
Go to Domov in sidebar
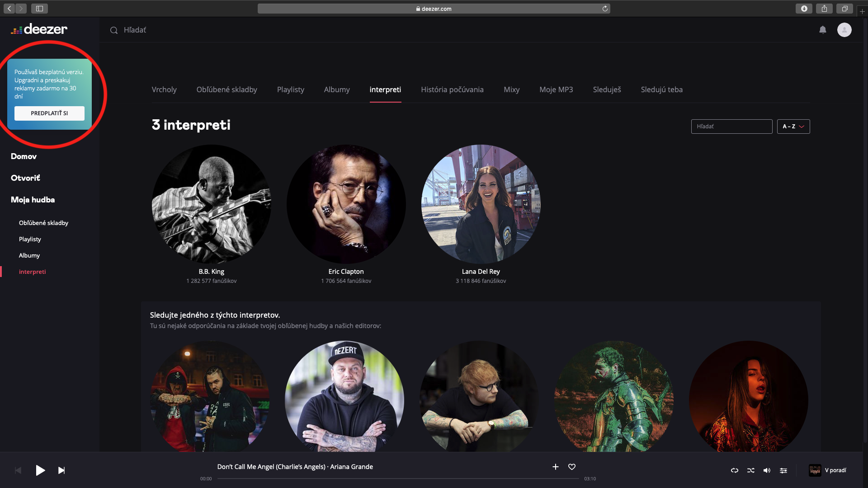pyautogui.click(x=24, y=156)
